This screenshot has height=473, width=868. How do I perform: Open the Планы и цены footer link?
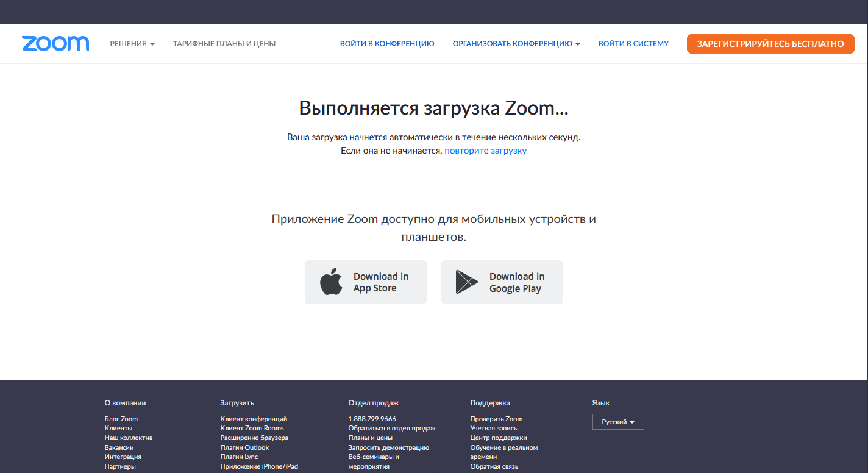coord(371,438)
